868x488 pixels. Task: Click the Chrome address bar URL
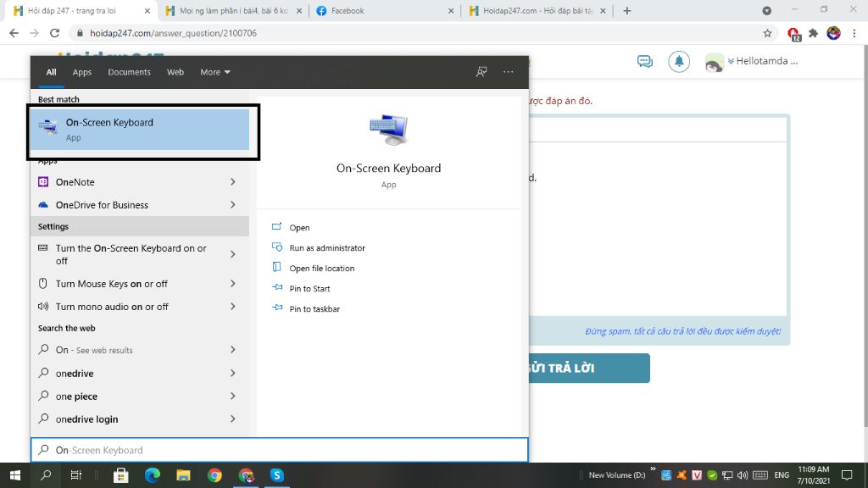point(173,33)
